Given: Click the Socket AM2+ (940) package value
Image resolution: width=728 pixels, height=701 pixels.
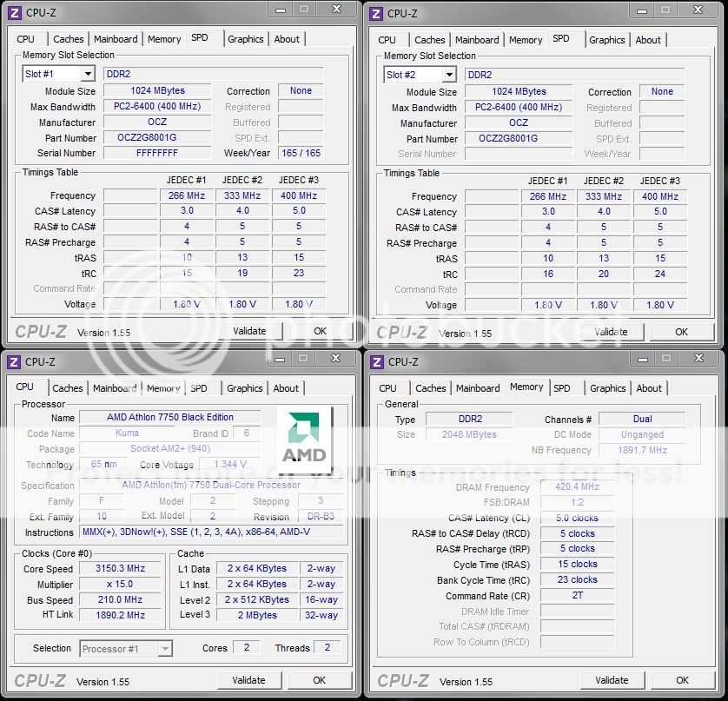Looking at the screenshot, I should (x=170, y=448).
